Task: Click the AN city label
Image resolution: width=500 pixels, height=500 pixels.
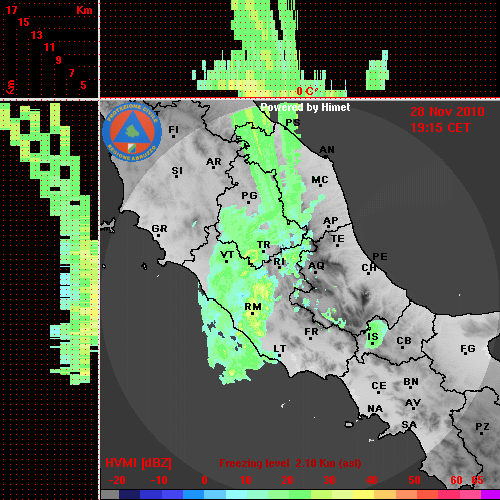Action: (327, 150)
